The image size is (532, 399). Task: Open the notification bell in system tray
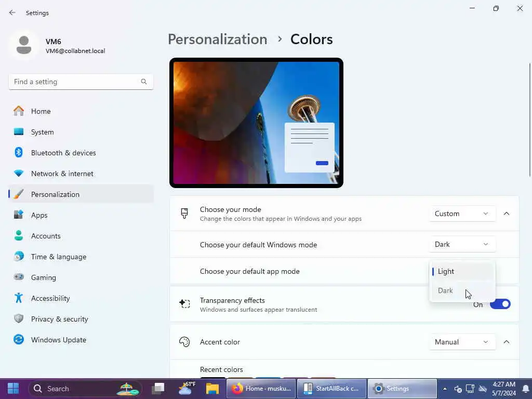(526, 389)
